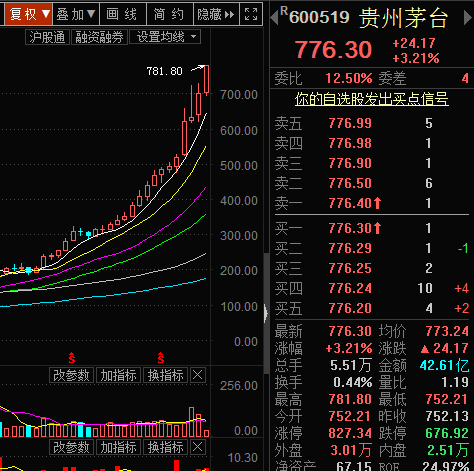Viewport: 474px width, 471px height.
Task: Click the 涨停 827.34 value
Action: pos(350,433)
